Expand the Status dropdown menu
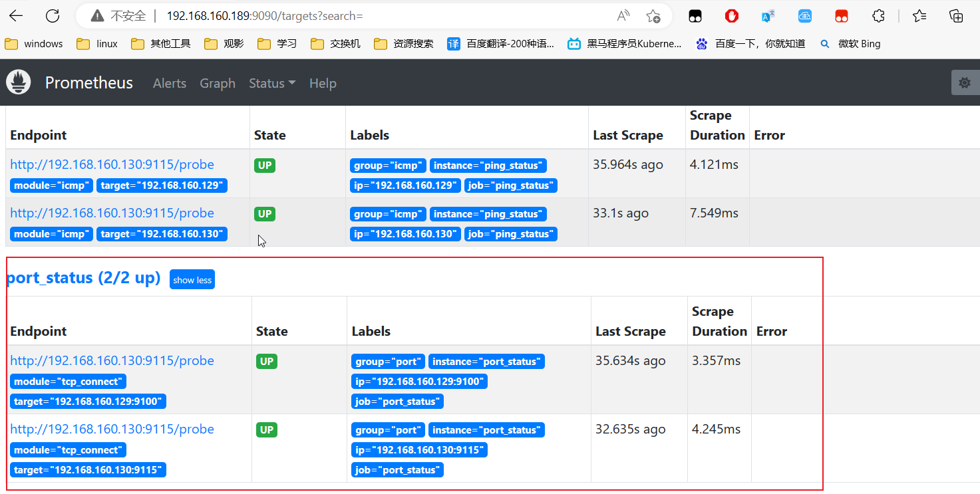This screenshot has height=494, width=980. (272, 83)
